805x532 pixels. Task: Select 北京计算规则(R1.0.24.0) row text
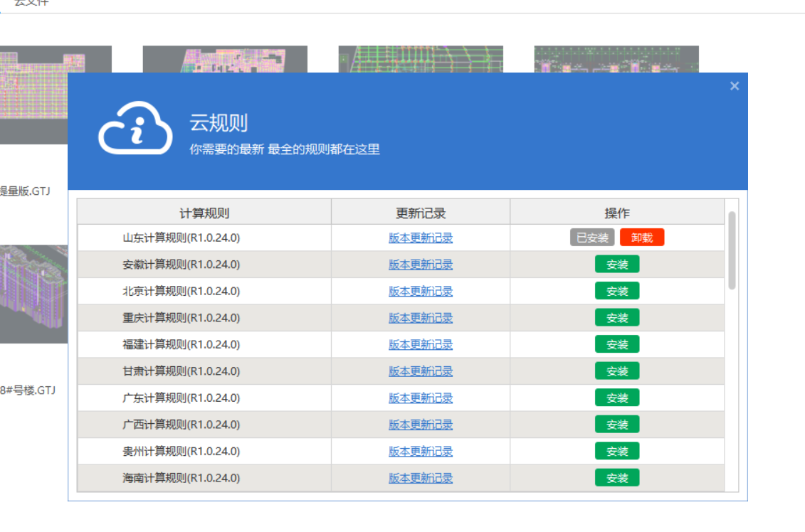click(181, 291)
